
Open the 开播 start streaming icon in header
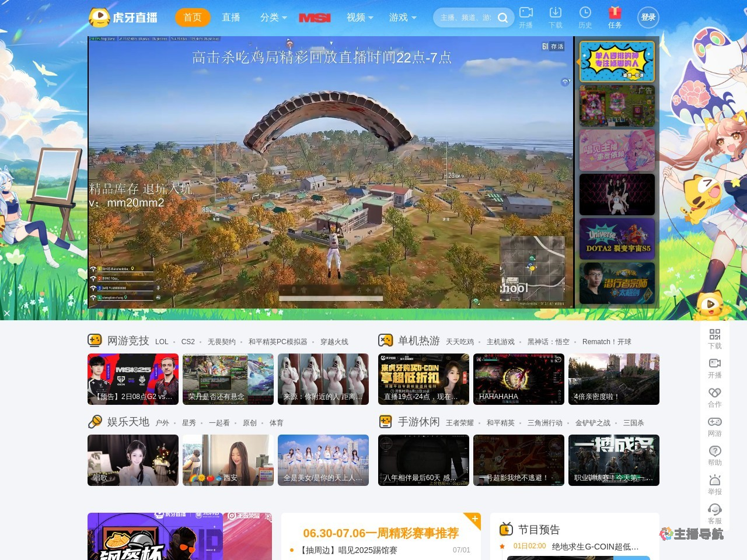(x=526, y=12)
